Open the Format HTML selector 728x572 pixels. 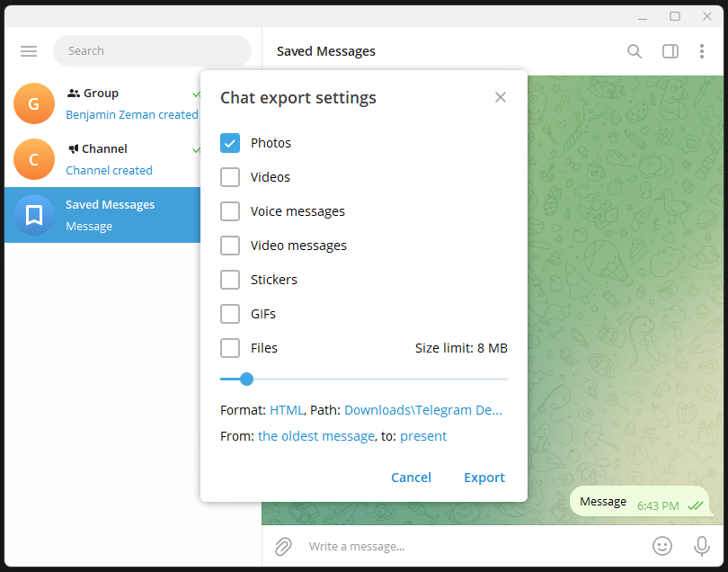coord(287,409)
